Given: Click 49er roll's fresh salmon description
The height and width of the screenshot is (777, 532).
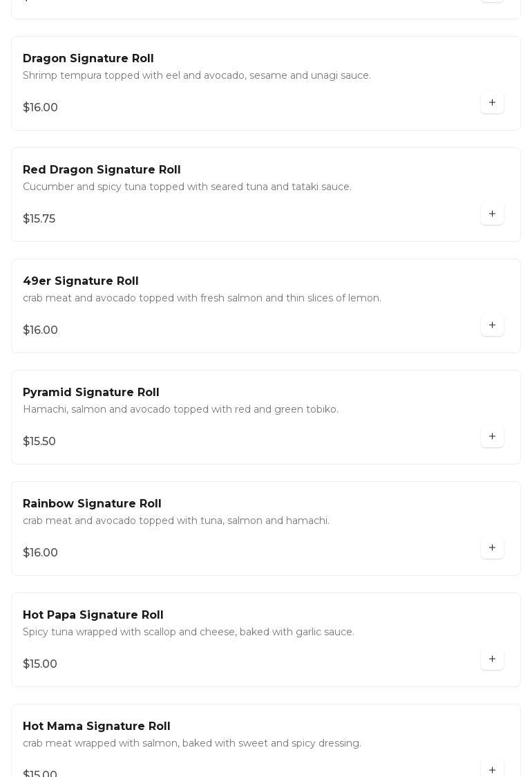Looking at the screenshot, I should click(202, 298).
